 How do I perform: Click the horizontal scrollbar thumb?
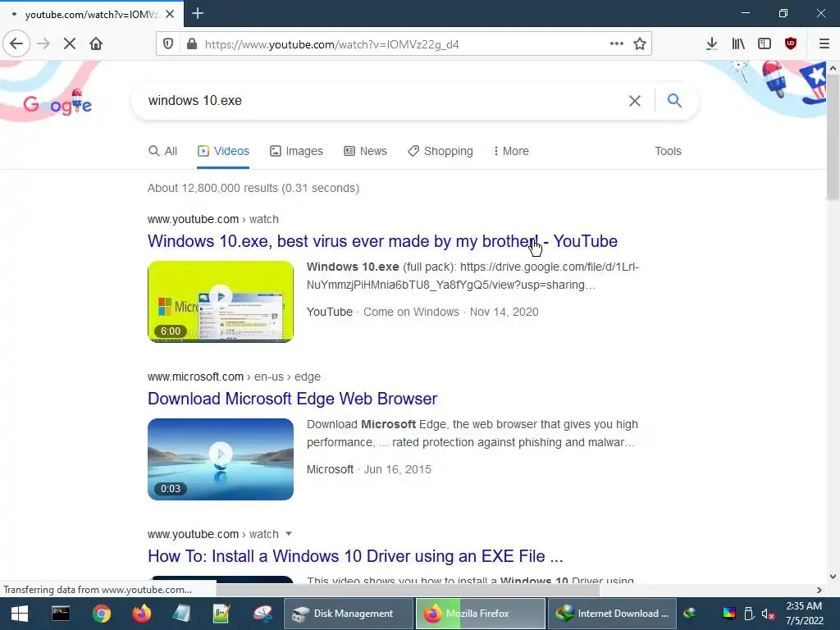[x=407, y=590]
